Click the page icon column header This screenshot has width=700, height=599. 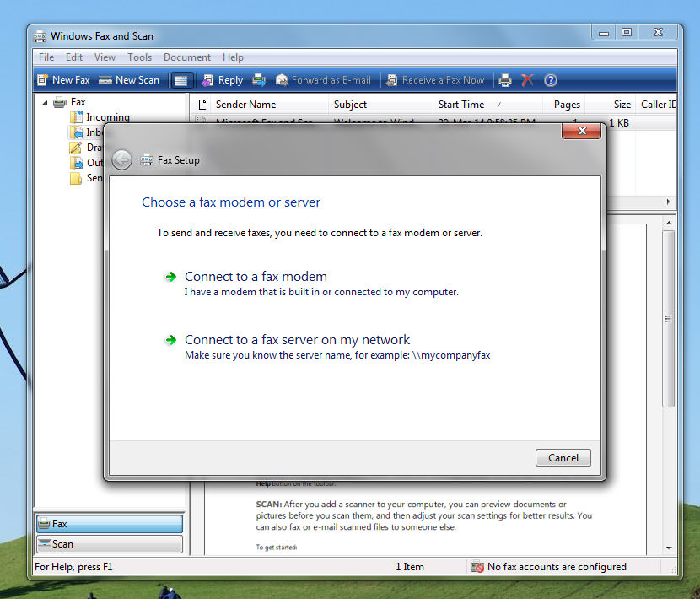(202, 105)
